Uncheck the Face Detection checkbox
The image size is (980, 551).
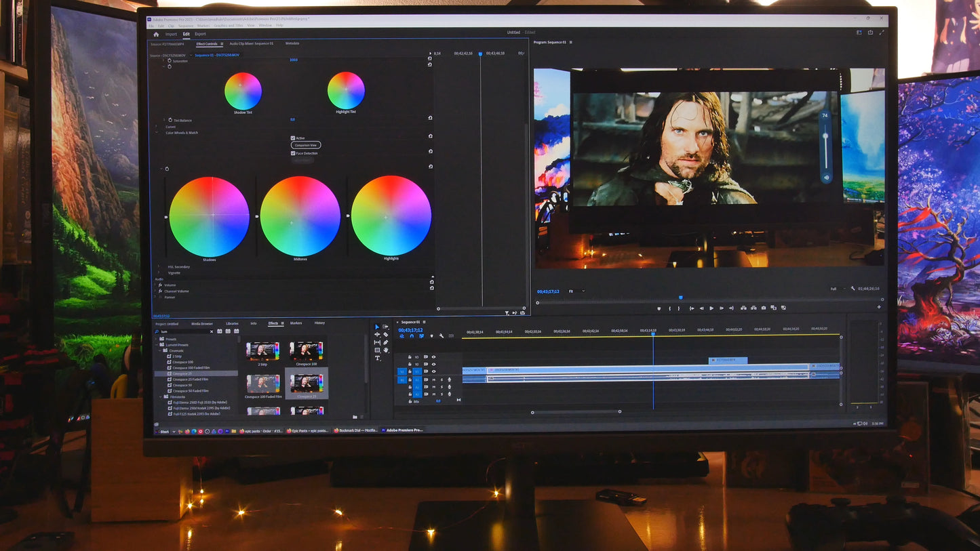tap(293, 153)
